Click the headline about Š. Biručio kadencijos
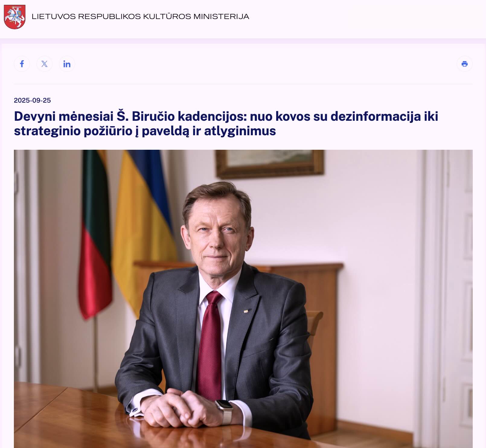 (226, 123)
